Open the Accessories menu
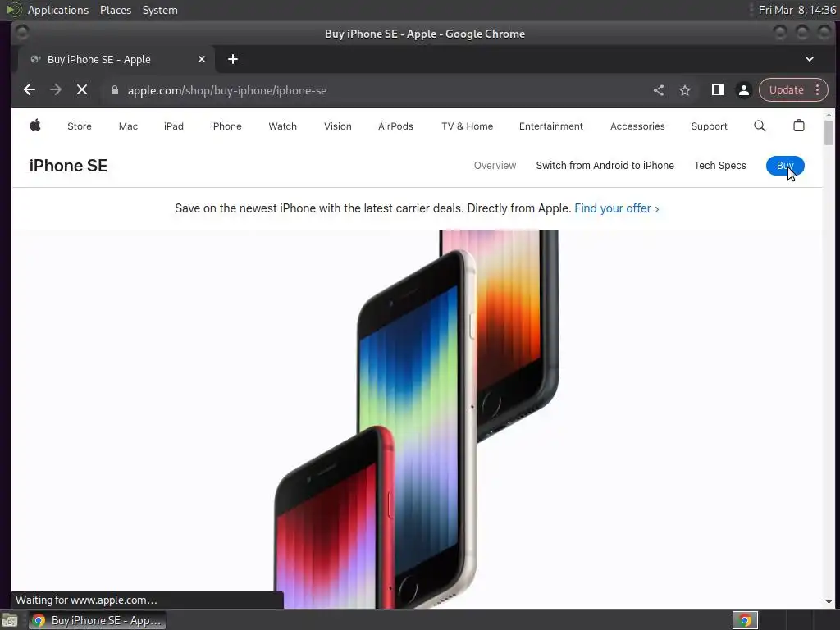 click(637, 126)
